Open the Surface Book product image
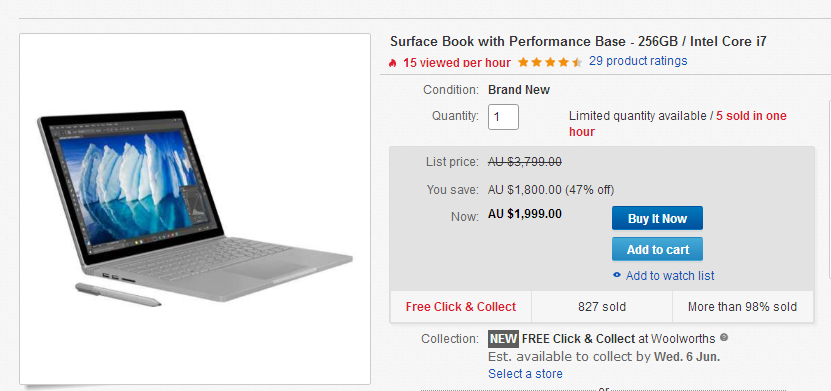 (x=195, y=209)
